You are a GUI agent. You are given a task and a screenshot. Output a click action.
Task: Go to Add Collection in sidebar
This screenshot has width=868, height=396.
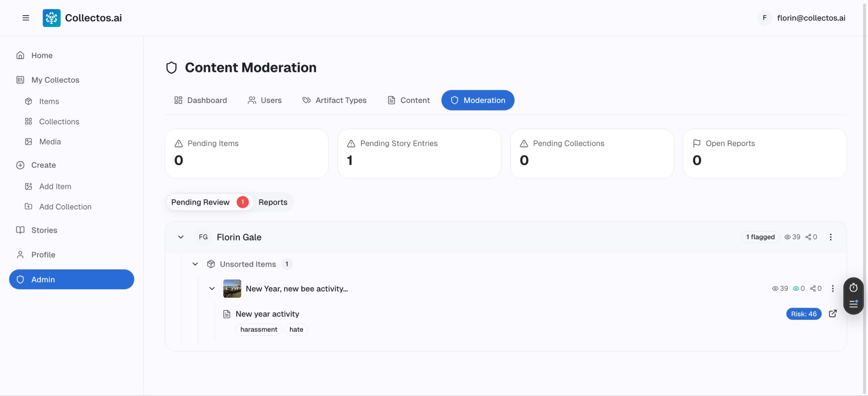tap(65, 207)
